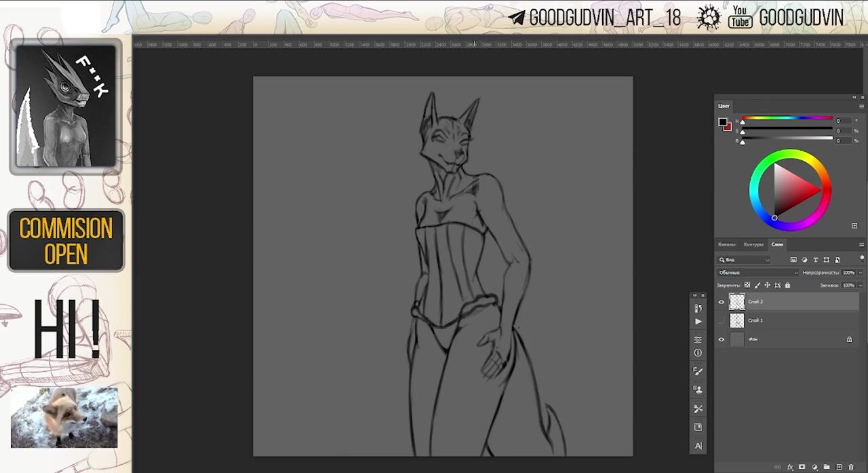The width and height of the screenshot is (868, 473).
Task: Add a layer mask from the bottom bar
Action: pyautogui.click(x=802, y=467)
